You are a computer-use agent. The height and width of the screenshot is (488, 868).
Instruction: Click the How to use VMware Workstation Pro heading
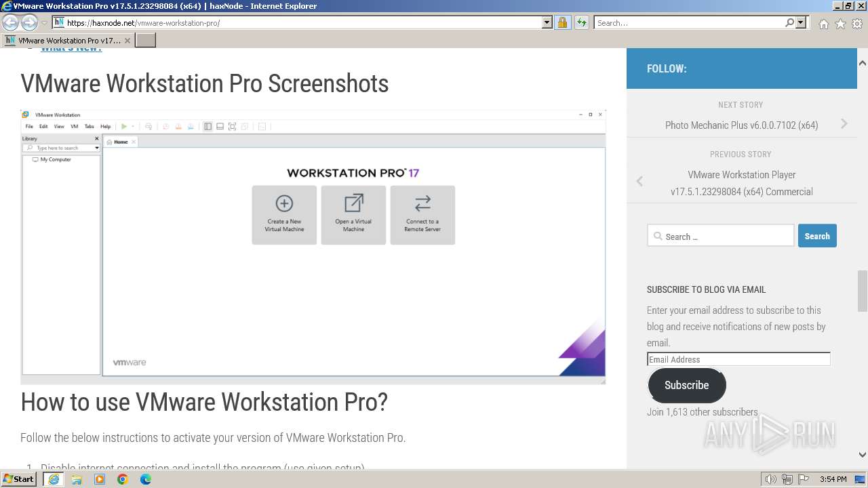[204, 402]
